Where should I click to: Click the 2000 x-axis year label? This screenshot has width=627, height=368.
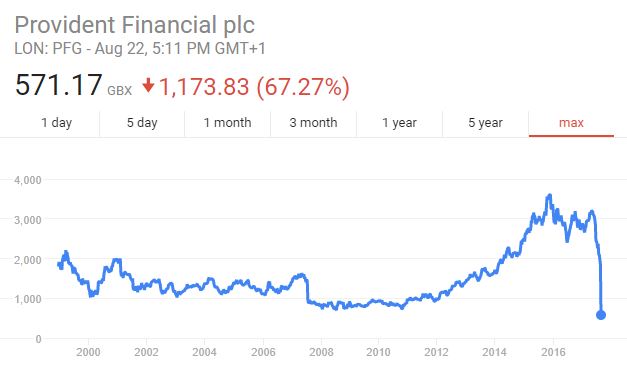88,352
